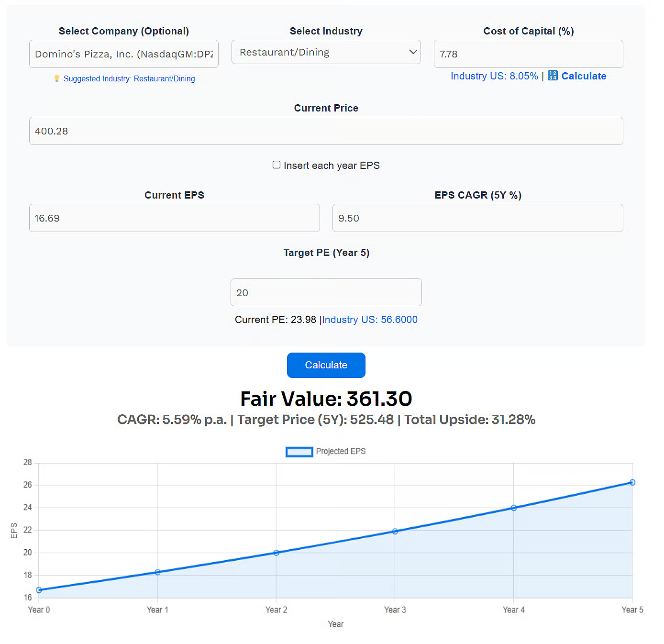Click the Year 5 data point on the chart

click(632, 482)
